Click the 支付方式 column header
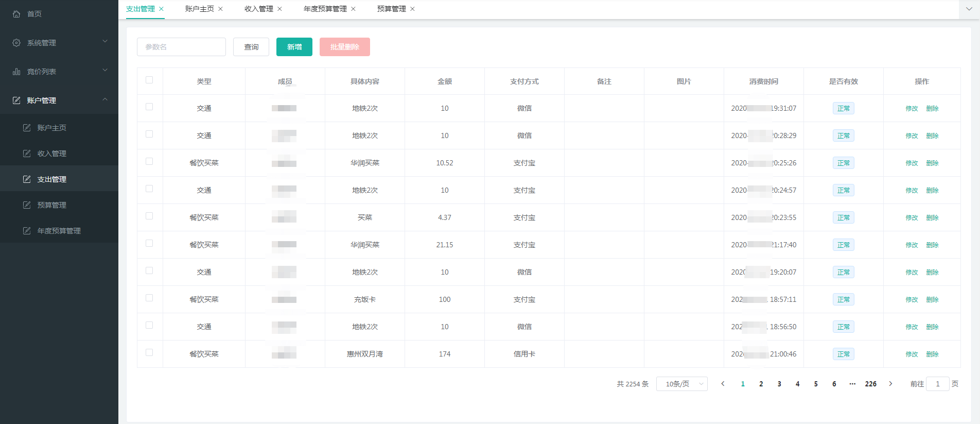Image resolution: width=980 pixels, height=424 pixels. coord(524,81)
